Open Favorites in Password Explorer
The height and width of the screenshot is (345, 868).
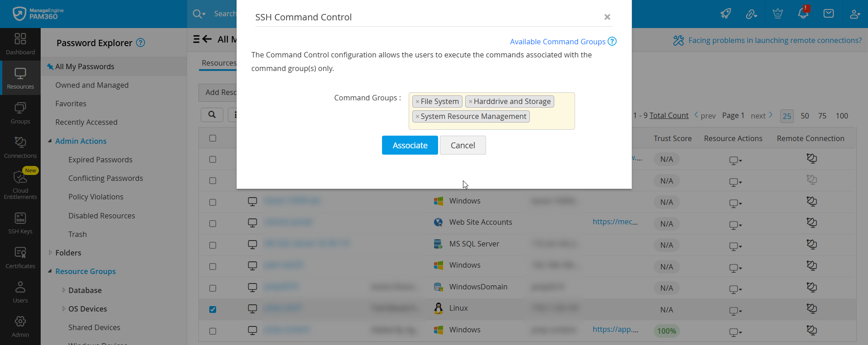pyautogui.click(x=71, y=104)
